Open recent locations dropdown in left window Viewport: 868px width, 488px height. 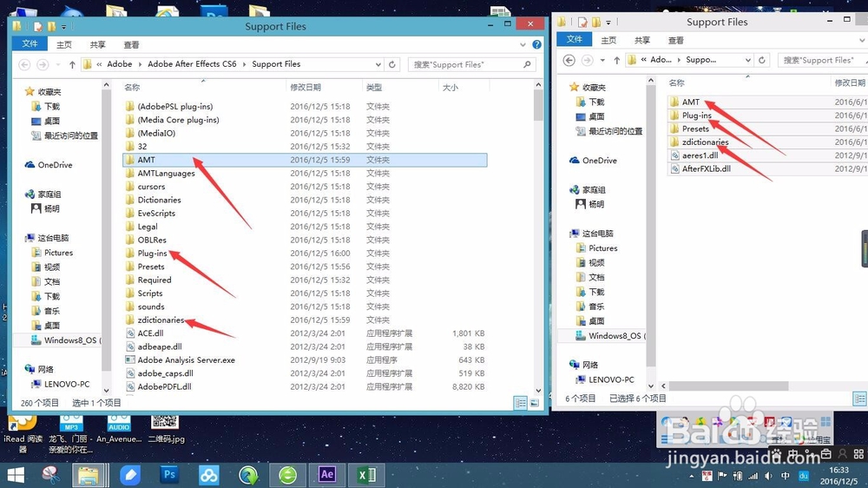57,65
